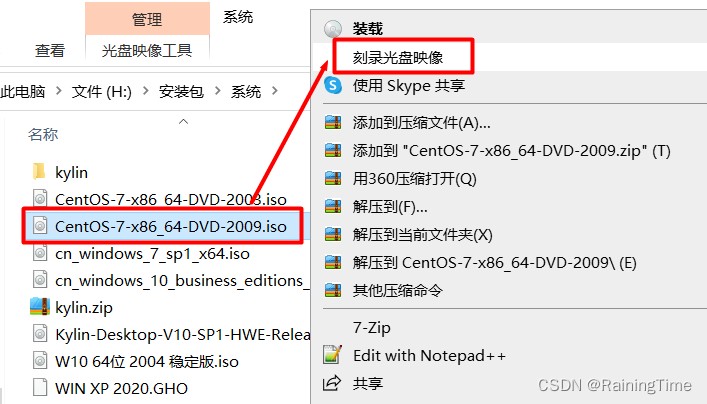Screen dimensions: 707x404
Task: Click the Skype icon in context menu
Action: point(333,85)
